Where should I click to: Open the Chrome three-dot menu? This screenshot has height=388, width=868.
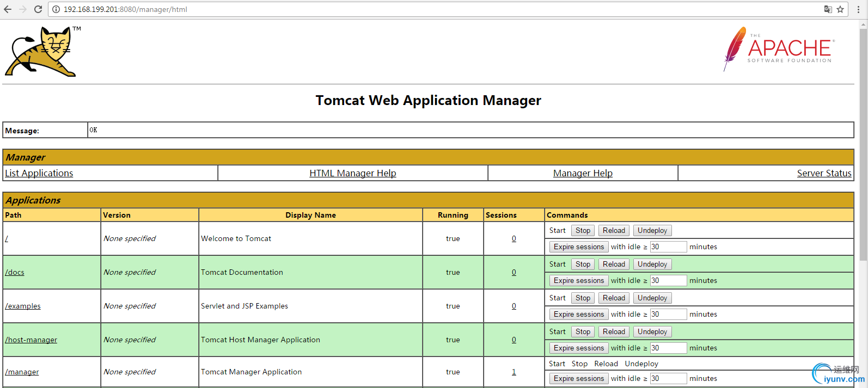858,9
